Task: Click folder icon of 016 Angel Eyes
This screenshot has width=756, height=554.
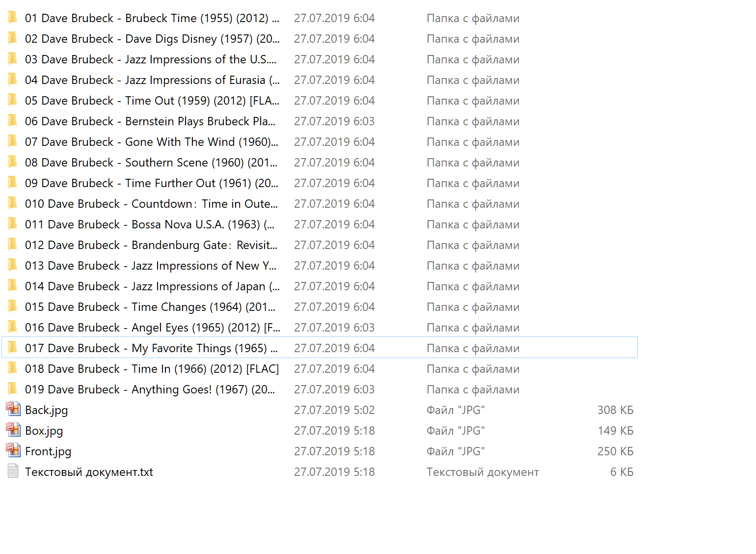Action: click(12, 328)
